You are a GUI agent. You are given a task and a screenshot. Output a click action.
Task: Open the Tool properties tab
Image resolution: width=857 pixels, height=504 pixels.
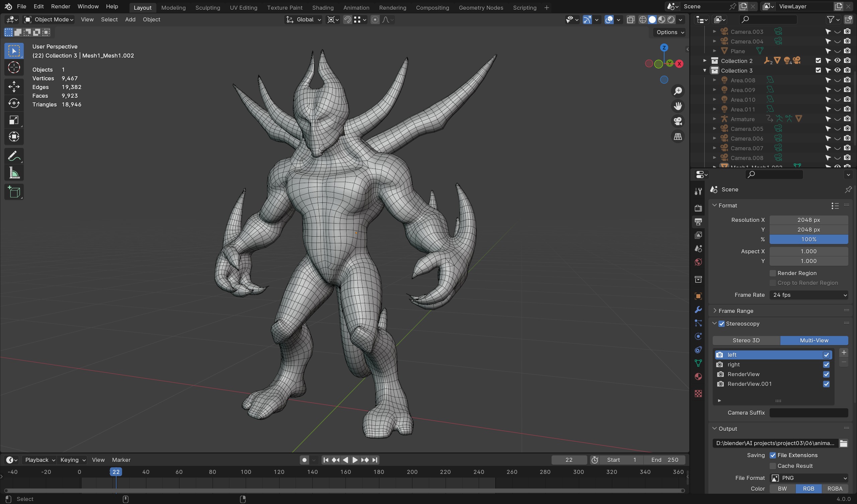(698, 191)
